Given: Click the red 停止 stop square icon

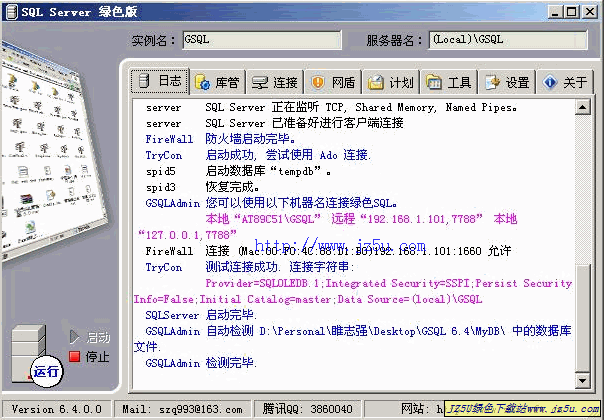Looking at the screenshot, I should coord(74,356).
